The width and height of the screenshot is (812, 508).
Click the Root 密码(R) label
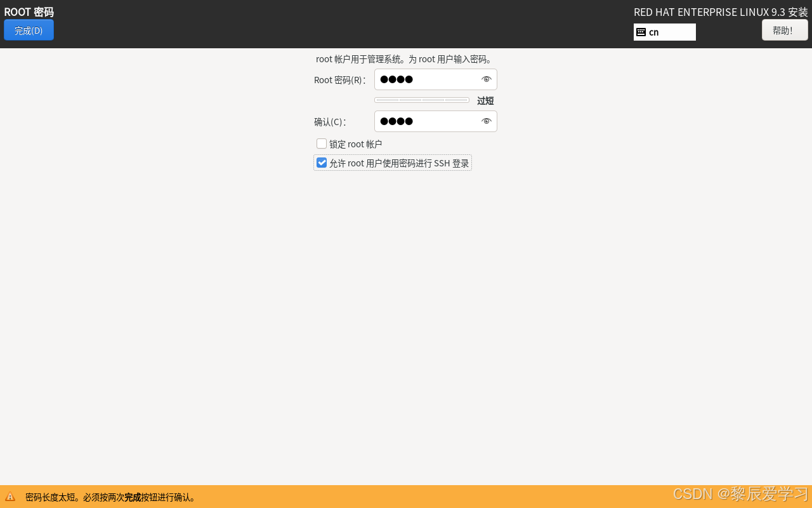[339, 80]
